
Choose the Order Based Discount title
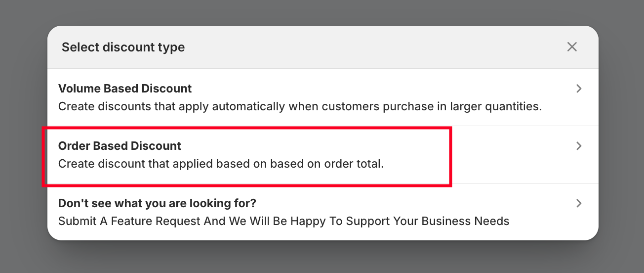[120, 146]
